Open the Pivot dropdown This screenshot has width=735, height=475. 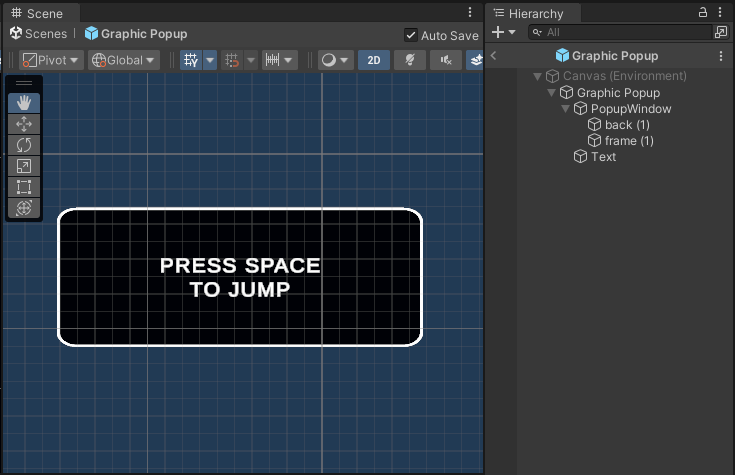click(x=51, y=60)
